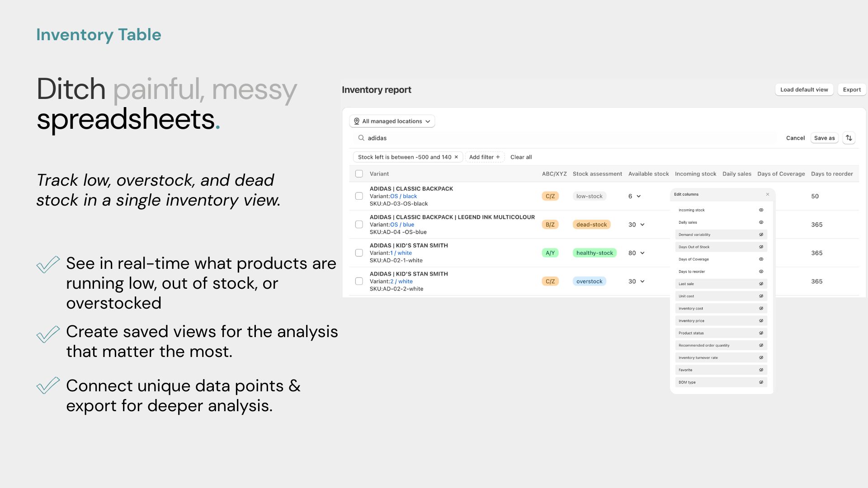Tick the AD-02-1-white row checkbox
Viewport: 868px width, 488px height.
(x=359, y=253)
